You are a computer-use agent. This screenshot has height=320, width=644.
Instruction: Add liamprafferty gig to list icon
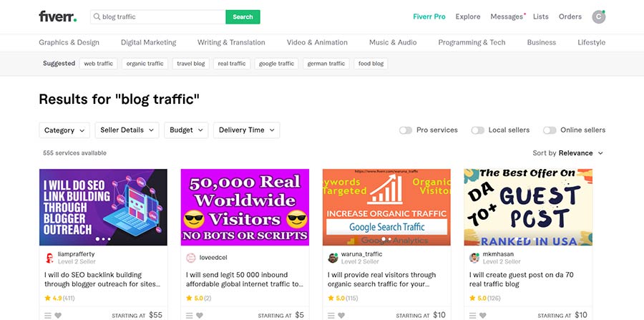48,316
